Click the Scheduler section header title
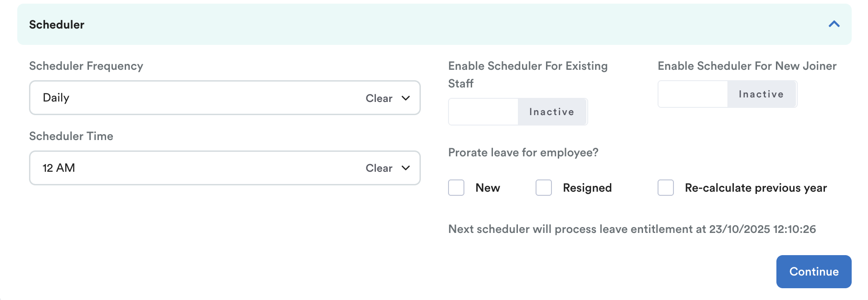868x300 pixels. (x=57, y=24)
